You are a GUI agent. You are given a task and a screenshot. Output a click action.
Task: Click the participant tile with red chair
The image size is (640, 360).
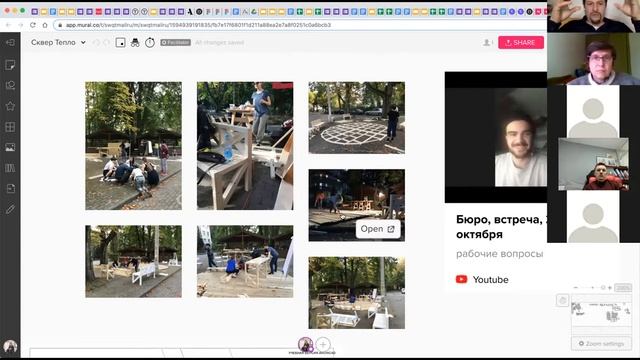click(x=593, y=164)
